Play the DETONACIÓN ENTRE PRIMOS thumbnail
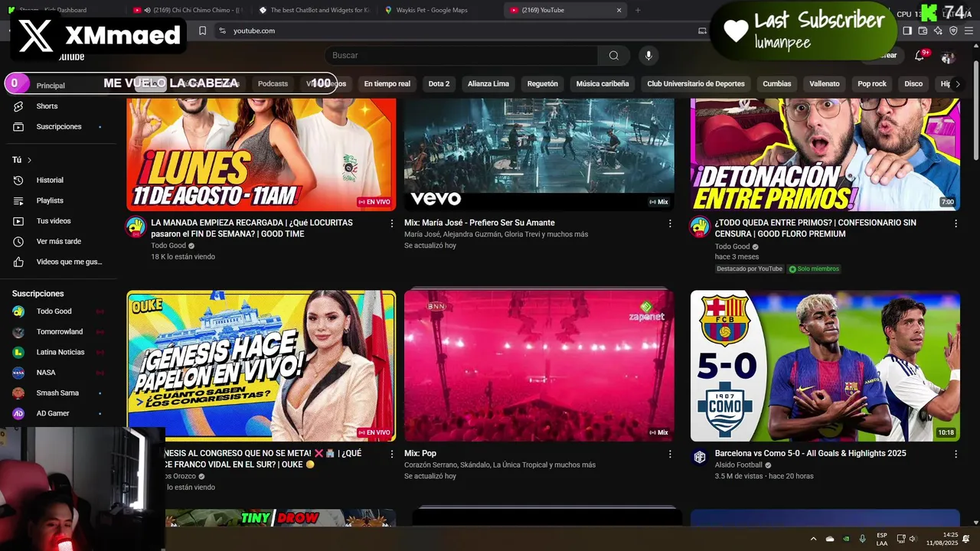The width and height of the screenshot is (980, 551). coord(825,154)
